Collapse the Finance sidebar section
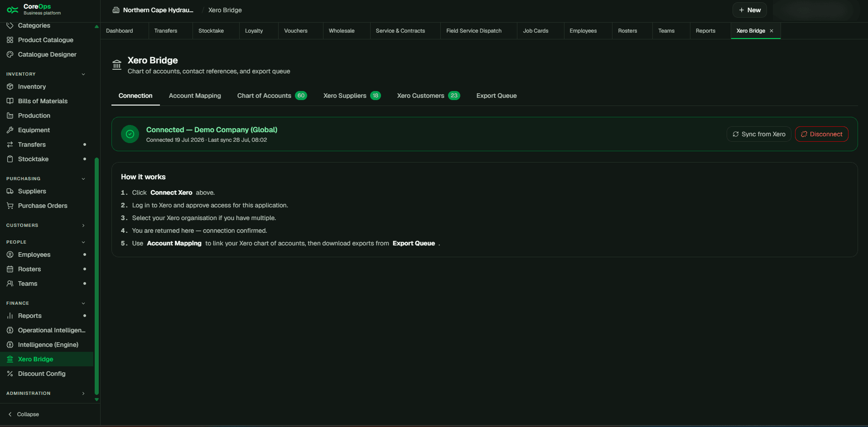Image resolution: width=868 pixels, height=427 pixels. [x=83, y=303]
